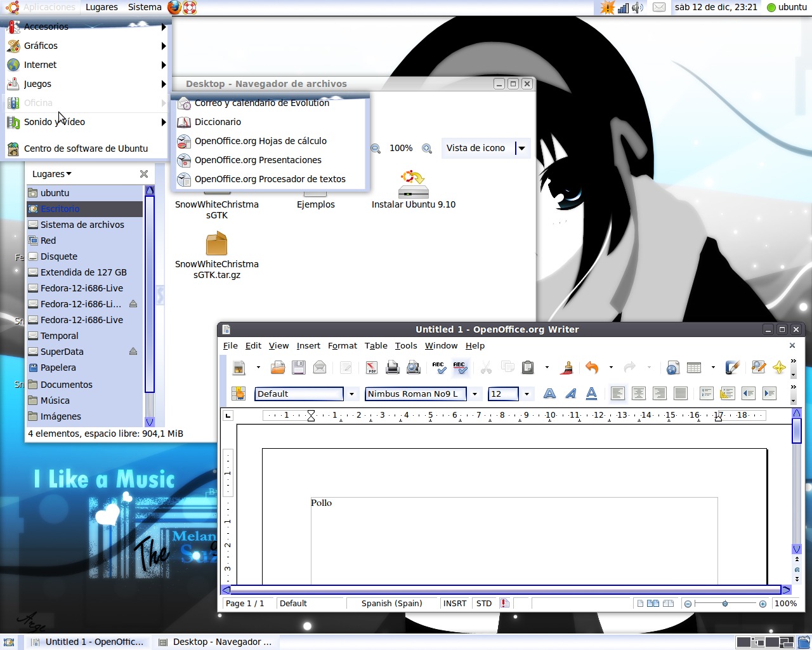Set paragraph alignment to Right
This screenshot has width=812, height=650.
click(x=659, y=394)
